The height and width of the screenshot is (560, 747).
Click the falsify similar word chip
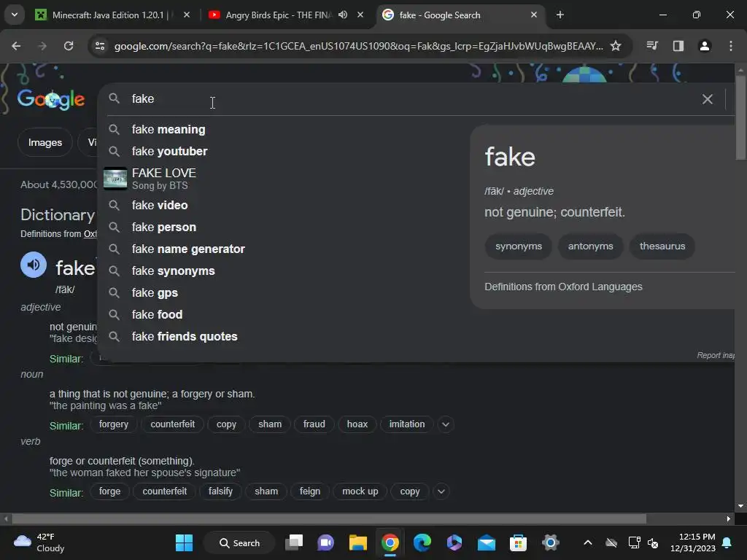220,491
